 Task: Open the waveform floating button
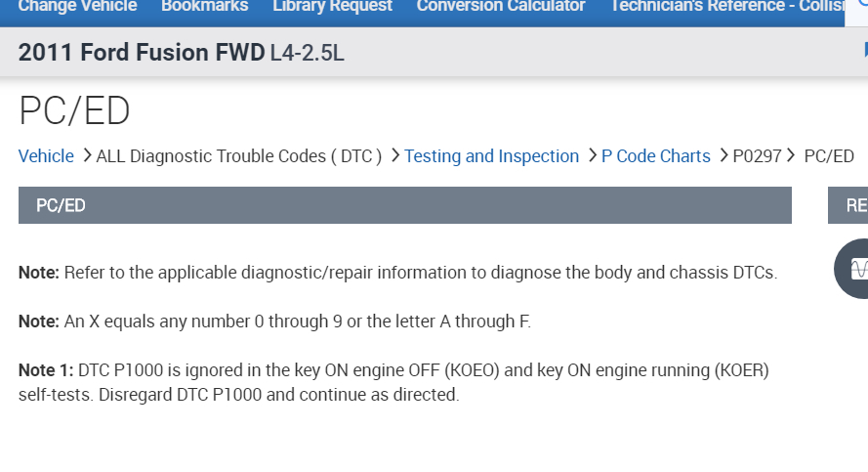point(855,269)
